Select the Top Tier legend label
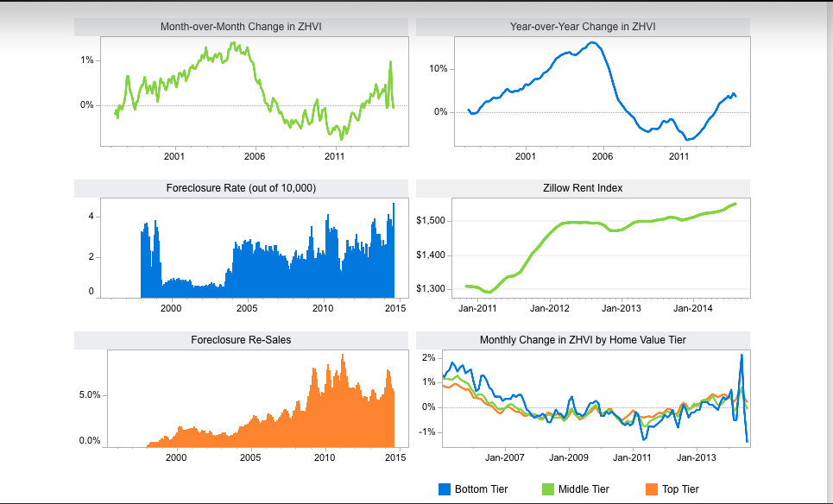This screenshot has width=833, height=504. [x=680, y=489]
